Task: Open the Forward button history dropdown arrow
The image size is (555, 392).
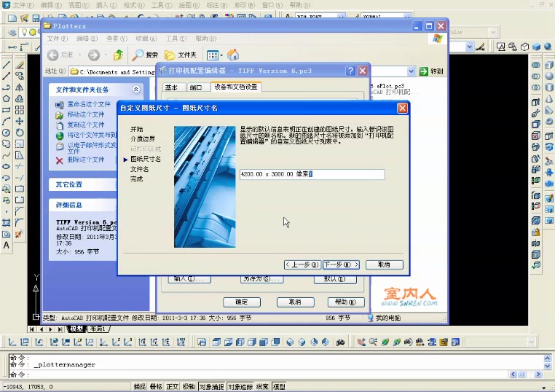Action: [106, 55]
